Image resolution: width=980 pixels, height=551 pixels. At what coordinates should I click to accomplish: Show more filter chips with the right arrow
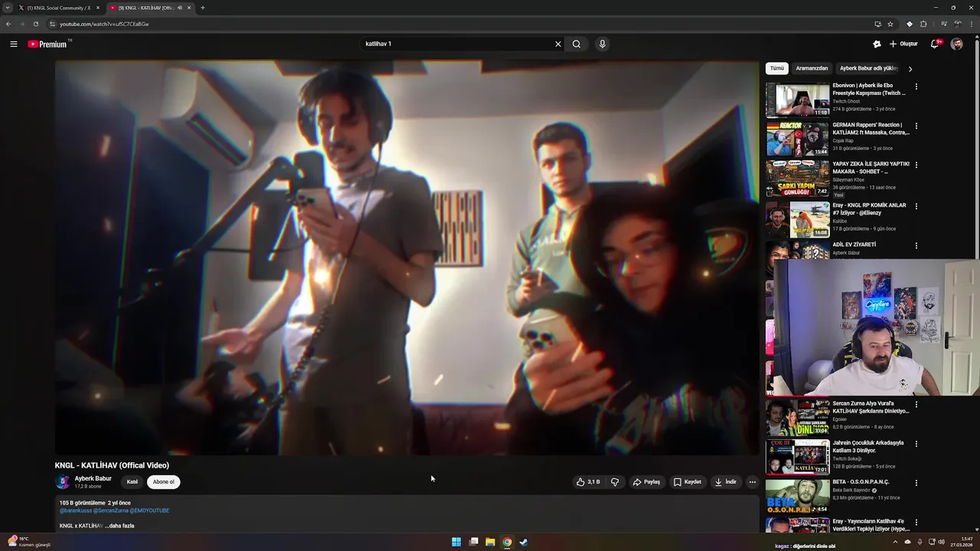coord(910,69)
